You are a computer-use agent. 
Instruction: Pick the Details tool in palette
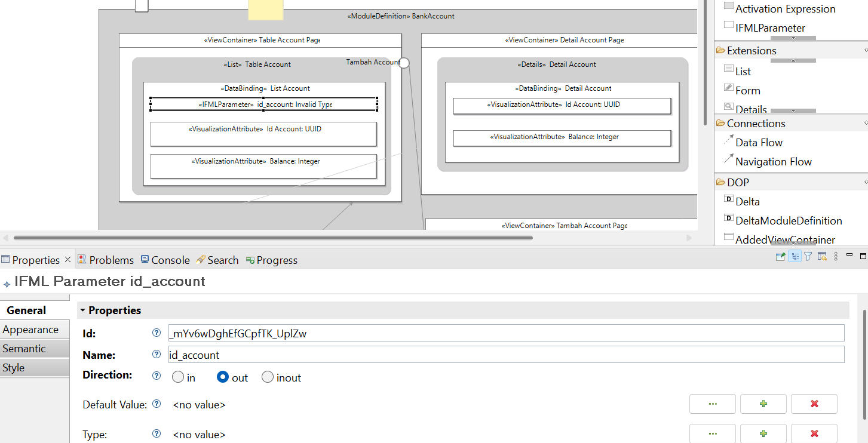(x=745, y=108)
